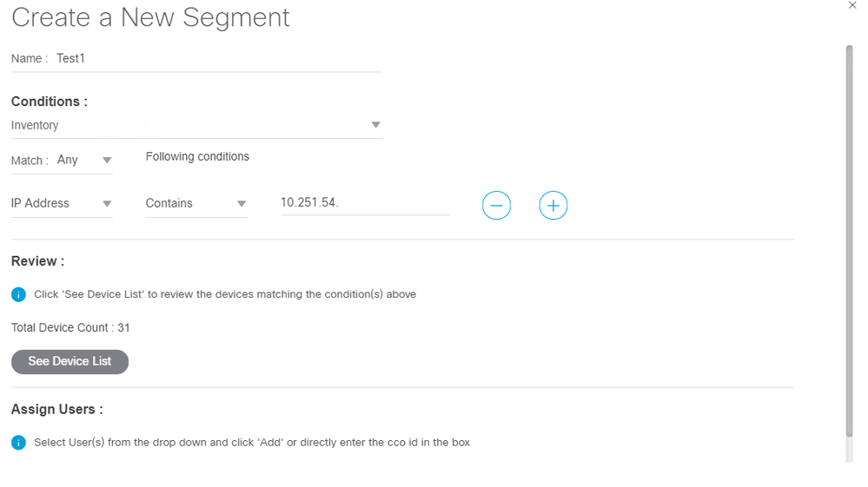Click the 10.251.54. value input field
The image size is (868, 487).
[365, 203]
